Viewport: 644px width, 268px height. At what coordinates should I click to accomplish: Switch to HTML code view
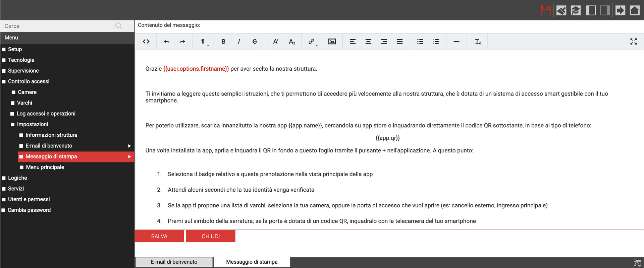pos(146,42)
